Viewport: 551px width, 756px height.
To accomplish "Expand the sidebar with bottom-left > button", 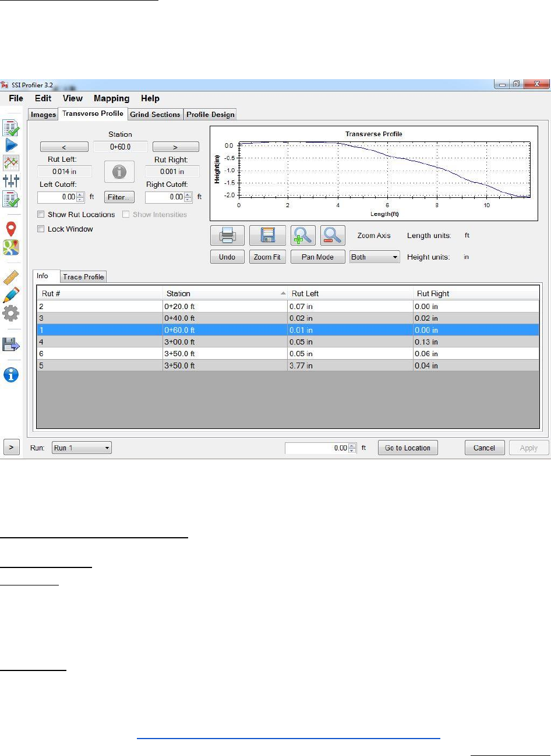I will [12, 448].
